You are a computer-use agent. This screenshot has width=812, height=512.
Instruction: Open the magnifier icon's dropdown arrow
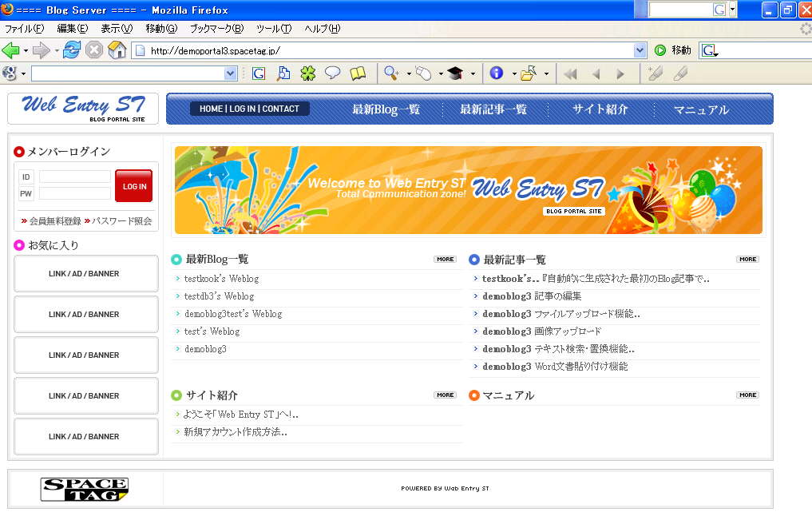[409, 74]
